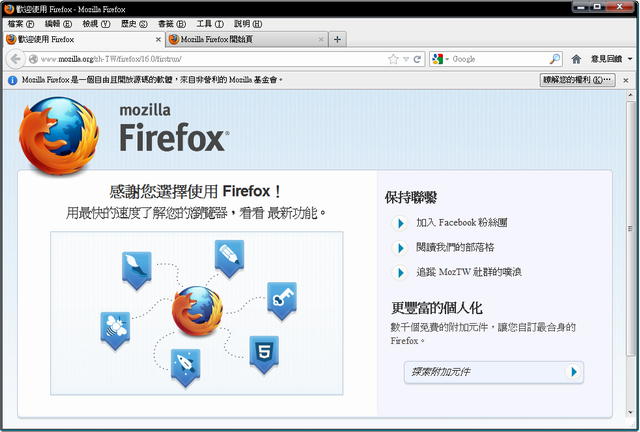Reload the page using the refresh icon
Screen dimensions: 640x432
[417, 59]
